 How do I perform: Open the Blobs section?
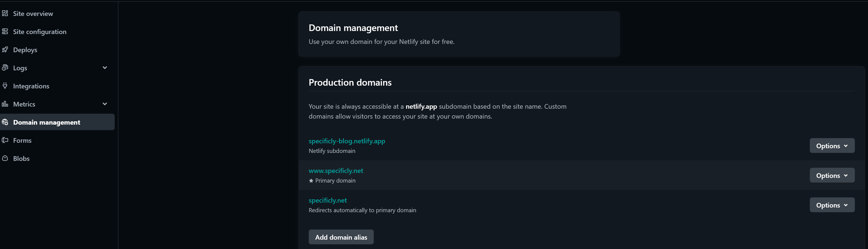[x=21, y=158]
